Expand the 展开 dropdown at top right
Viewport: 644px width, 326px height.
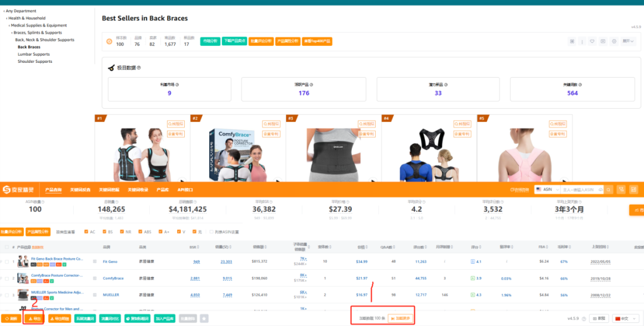(628, 41)
